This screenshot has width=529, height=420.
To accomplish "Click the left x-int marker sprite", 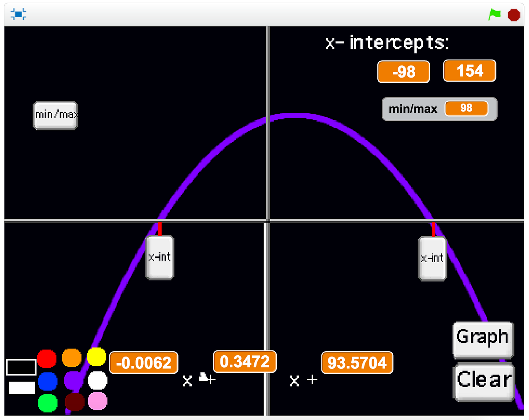I will pos(159,258).
